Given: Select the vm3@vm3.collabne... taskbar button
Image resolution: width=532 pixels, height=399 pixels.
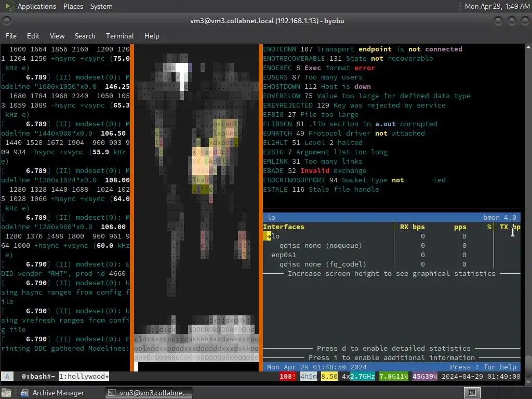Looking at the screenshot, I should pos(149,393).
